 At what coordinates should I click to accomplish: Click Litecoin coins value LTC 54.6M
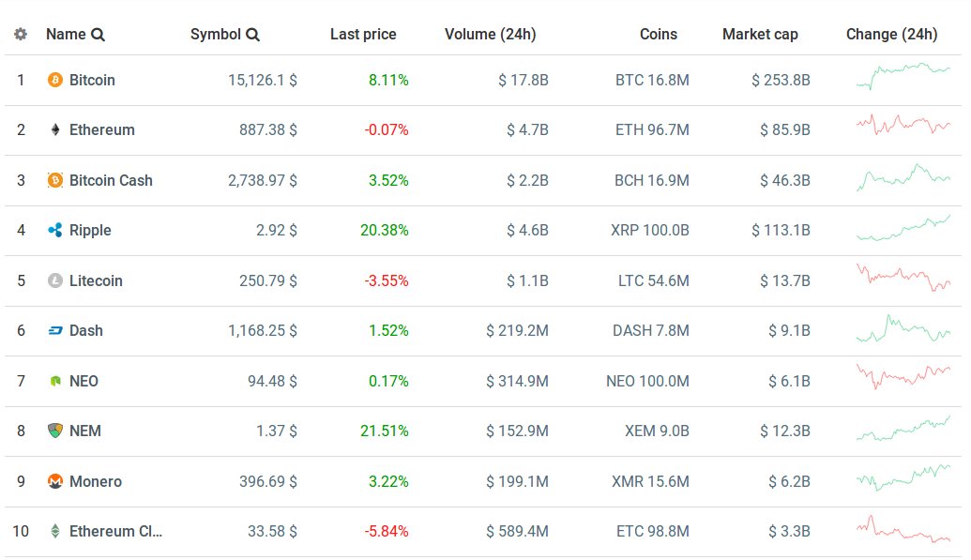[654, 280]
